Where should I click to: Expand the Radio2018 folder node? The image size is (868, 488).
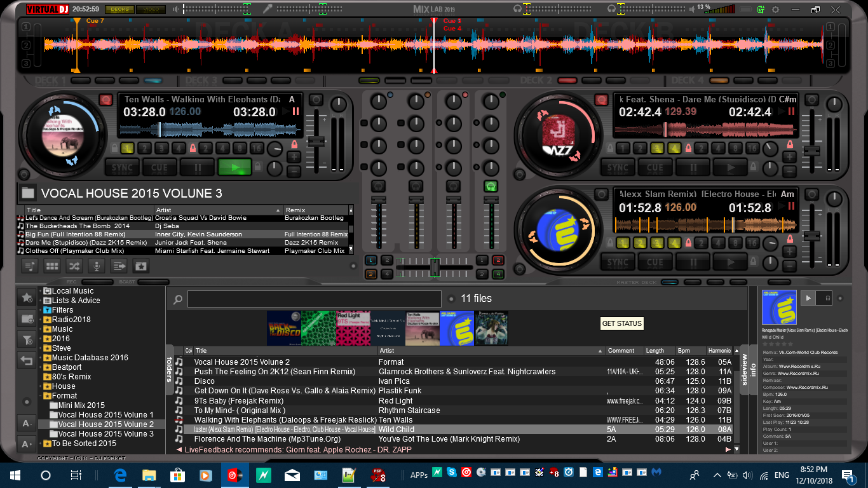pos(40,320)
